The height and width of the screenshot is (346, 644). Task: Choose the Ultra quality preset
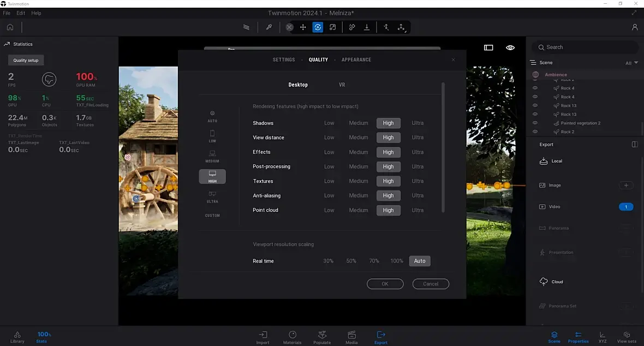(212, 196)
